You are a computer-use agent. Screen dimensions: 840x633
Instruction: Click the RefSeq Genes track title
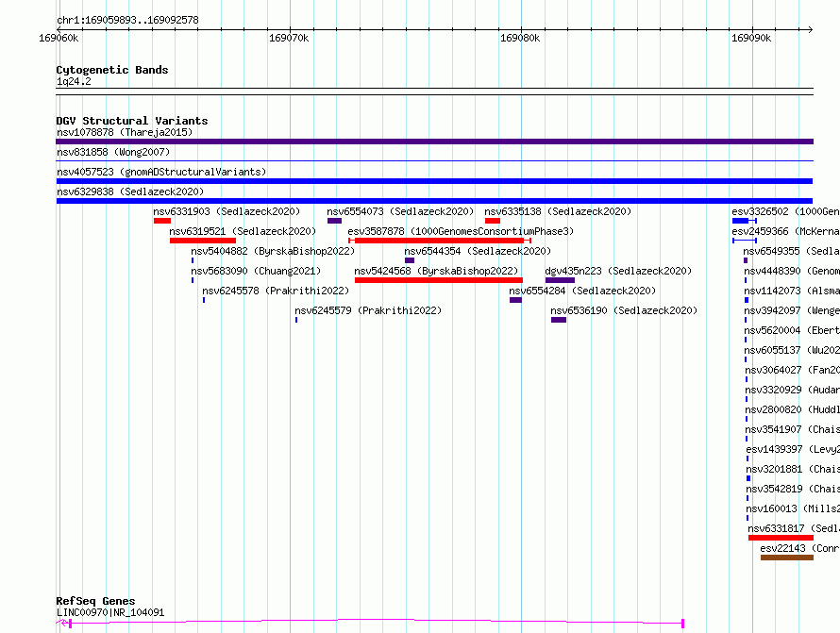[x=95, y=602]
